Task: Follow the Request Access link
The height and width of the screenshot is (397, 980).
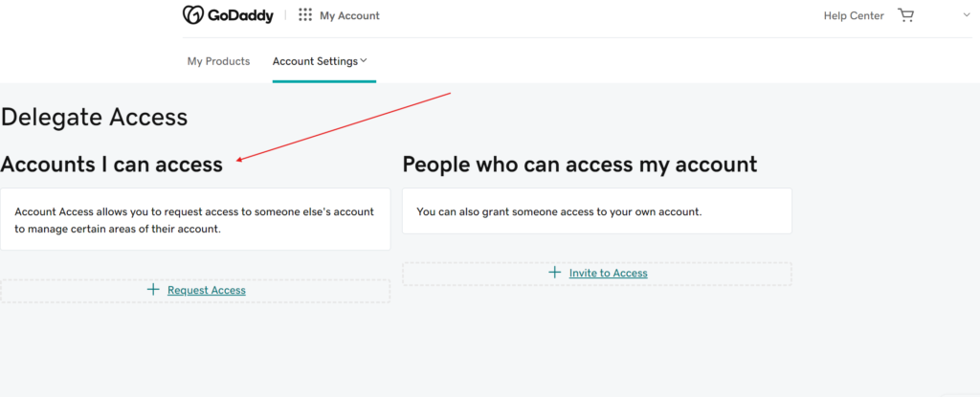Action: tap(207, 290)
